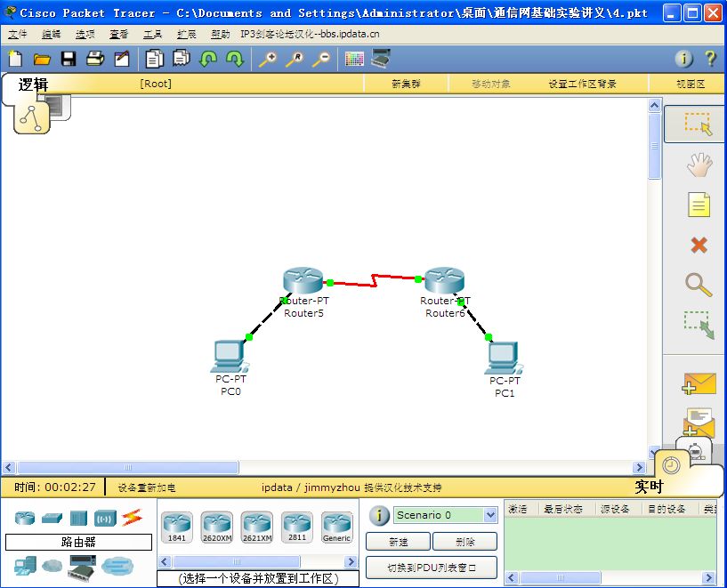Select the Resize Shape tool
This screenshot has height=588, width=727.
tap(699, 325)
